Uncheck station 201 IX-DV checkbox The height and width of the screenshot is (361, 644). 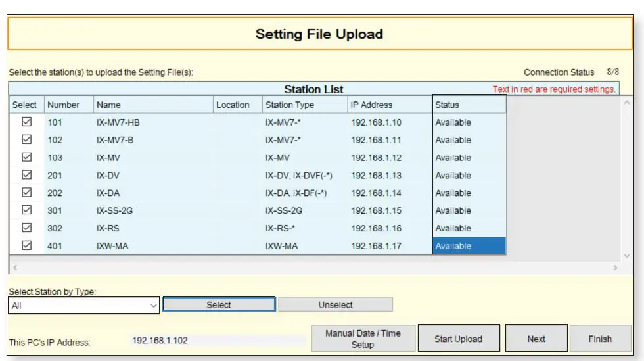pyautogui.click(x=27, y=175)
